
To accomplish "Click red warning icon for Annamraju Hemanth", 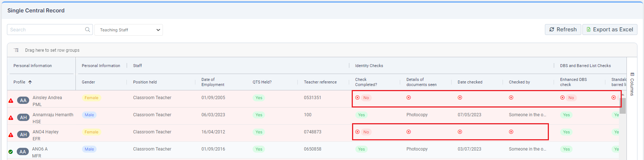I will [11, 118].
